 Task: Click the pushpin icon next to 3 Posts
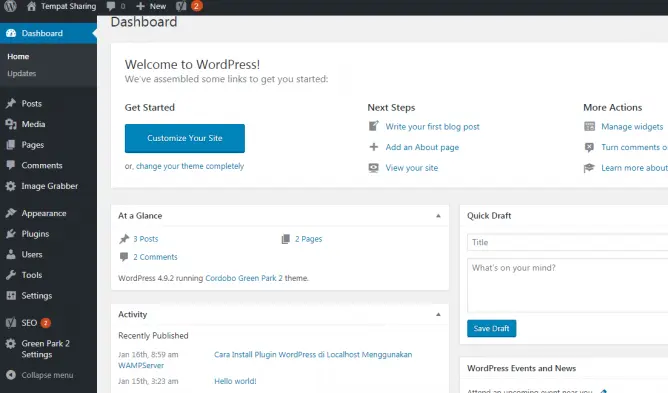tap(124, 239)
